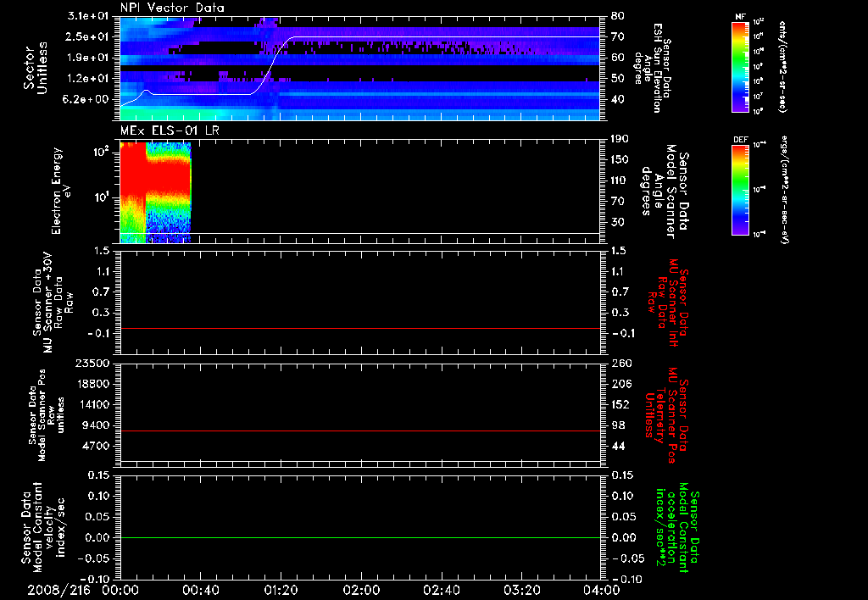Click the green 'Model Constant acceleration' axis title
Image resolution: width=868 pixels, height=600 pixels.
click(x=677, y=528)
